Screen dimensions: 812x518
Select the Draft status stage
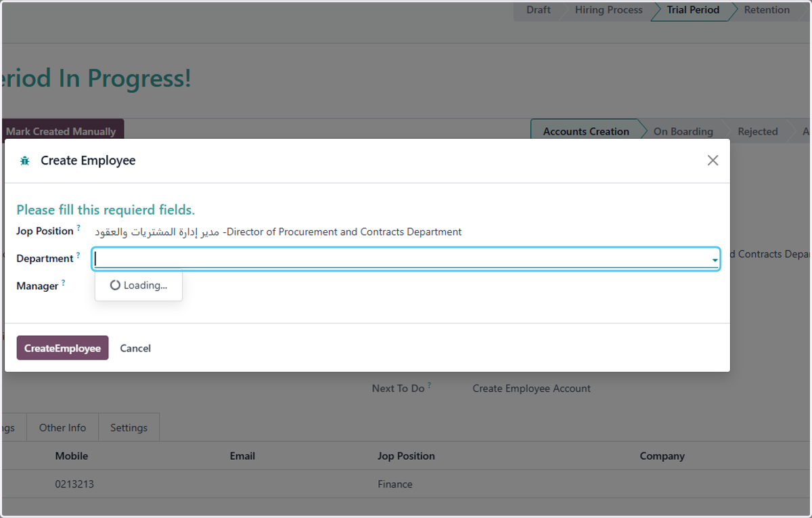pos(538,10)
